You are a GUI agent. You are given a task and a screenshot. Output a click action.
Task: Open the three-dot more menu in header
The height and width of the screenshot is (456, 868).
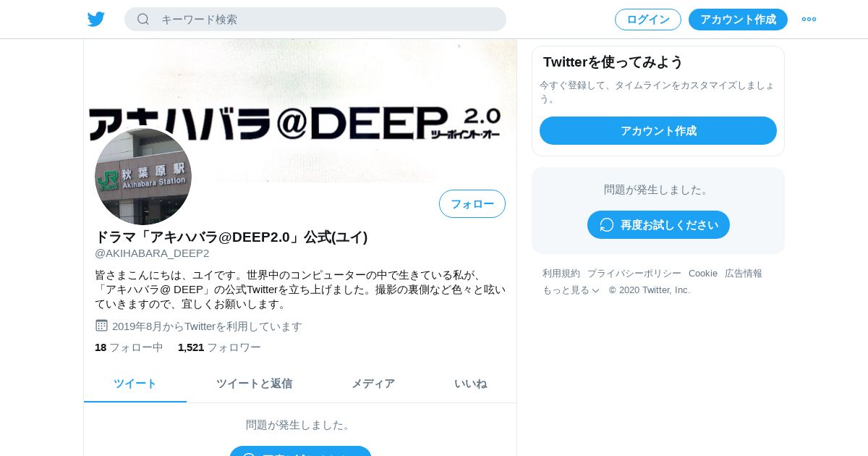point(809,20)
